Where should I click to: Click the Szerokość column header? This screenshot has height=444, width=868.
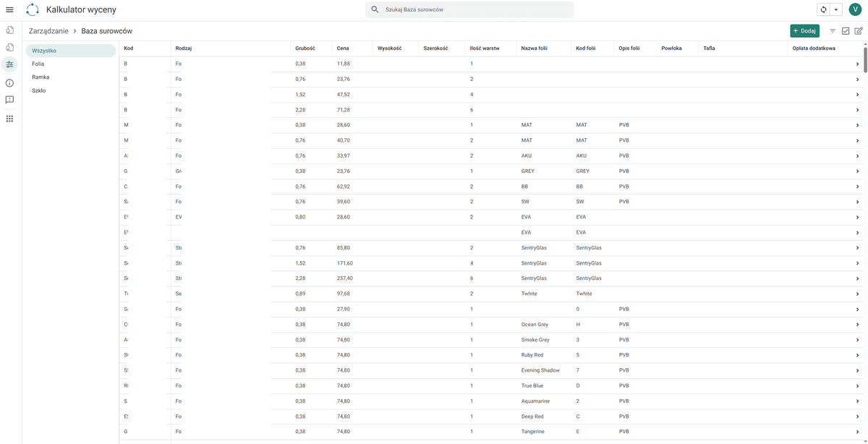(x=435, y=48)
